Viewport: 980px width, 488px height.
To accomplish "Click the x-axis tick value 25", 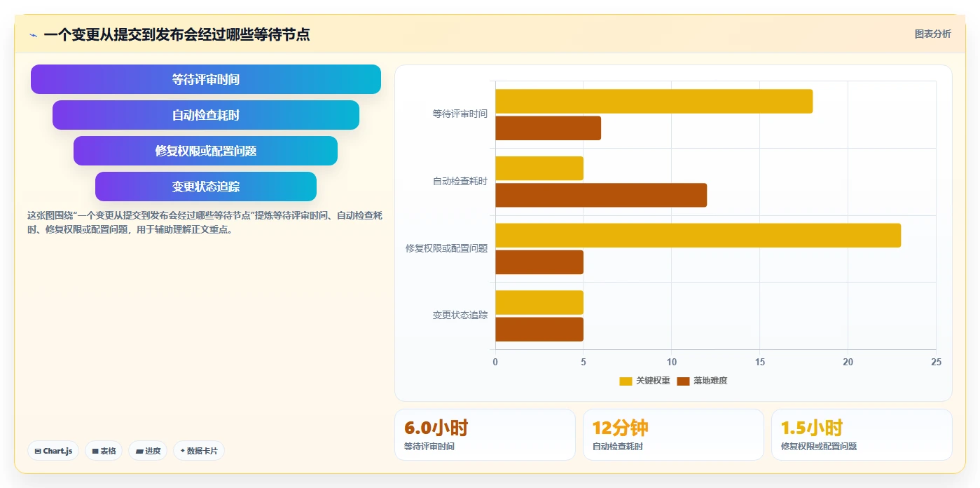I will coord(936,362).
